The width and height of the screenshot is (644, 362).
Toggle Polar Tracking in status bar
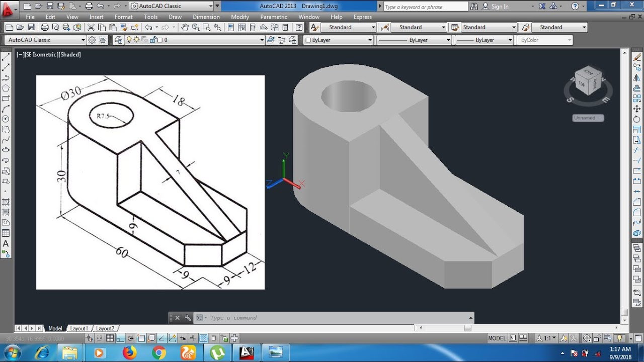point(131,338)
